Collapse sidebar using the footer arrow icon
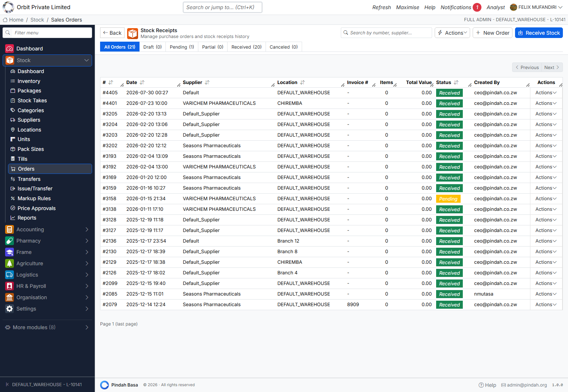The image size is (568, 392). coord(7,384)
